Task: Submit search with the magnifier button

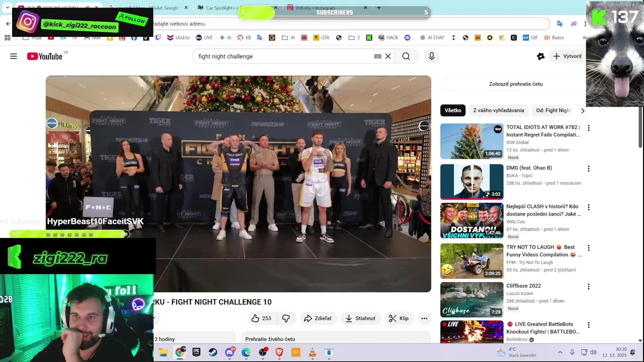Action: click(x=406, y=56)
